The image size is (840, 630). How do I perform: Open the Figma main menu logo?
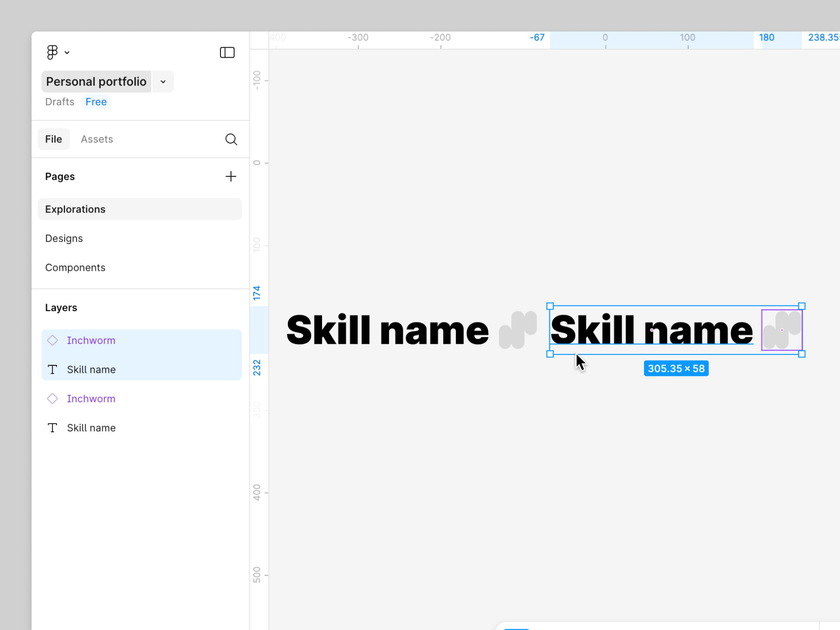coord(52,52)
